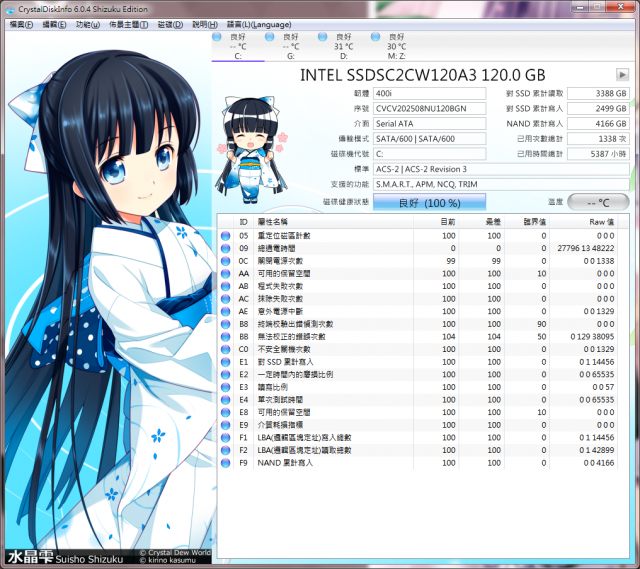
Task: Click total host writes value 2499 GB
Action: pyautogui.click(x=598, y=109)
